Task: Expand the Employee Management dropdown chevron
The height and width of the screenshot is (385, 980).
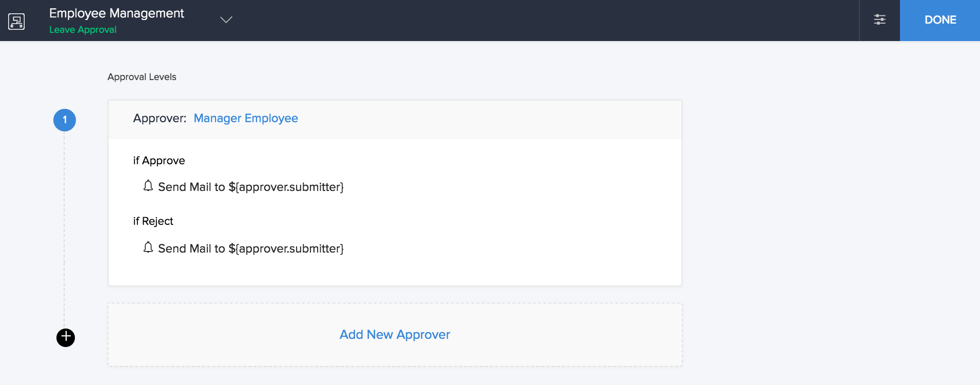Action: (226, 20)
